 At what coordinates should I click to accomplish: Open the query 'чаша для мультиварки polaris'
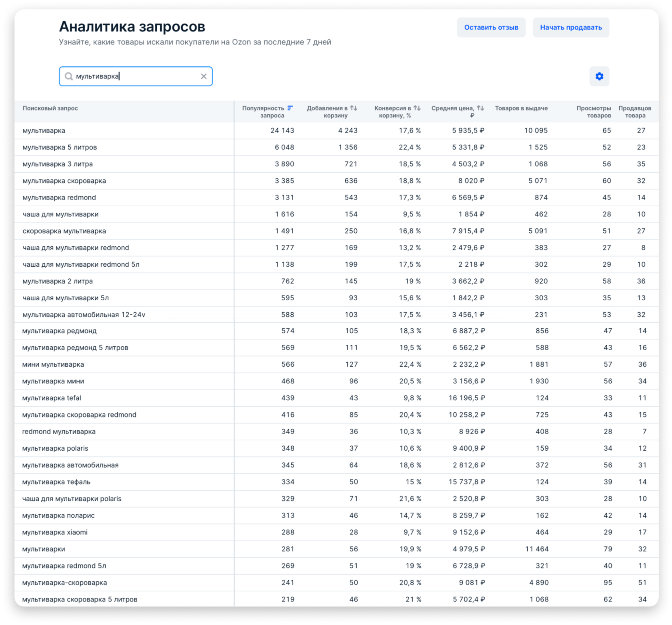72,499
